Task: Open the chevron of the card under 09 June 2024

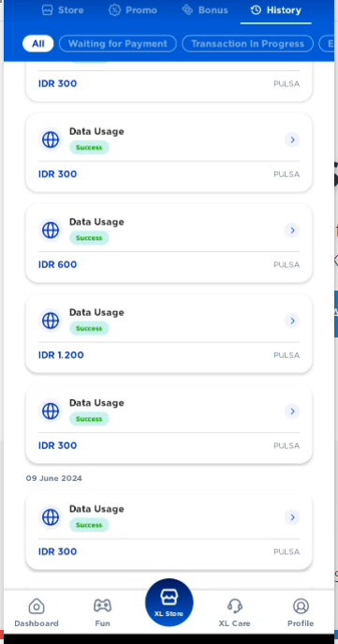Action: coord(292,517)
